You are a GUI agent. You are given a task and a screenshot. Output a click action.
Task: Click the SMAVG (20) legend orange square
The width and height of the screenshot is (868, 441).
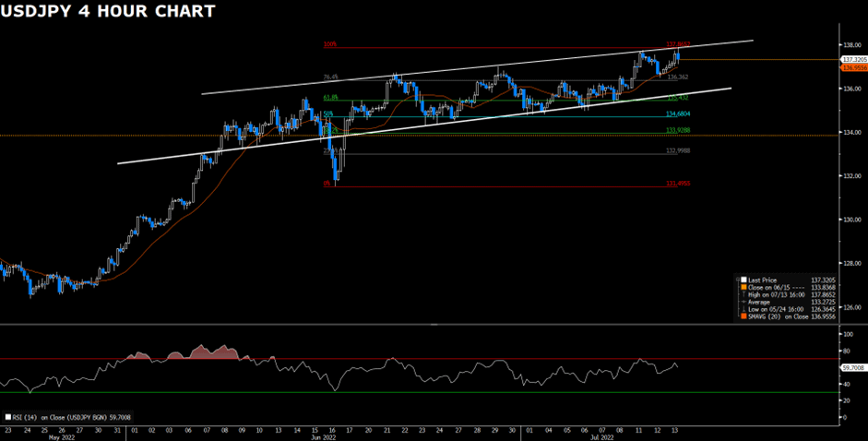742,316
